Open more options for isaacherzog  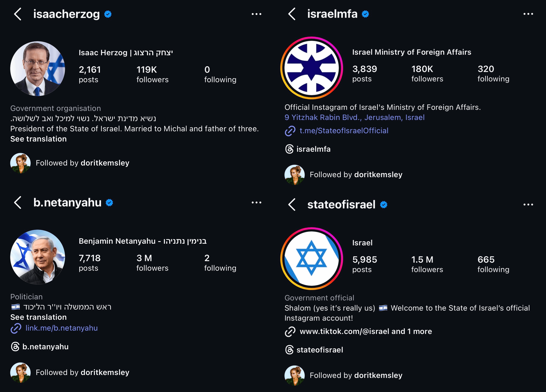tap(256, 14)
